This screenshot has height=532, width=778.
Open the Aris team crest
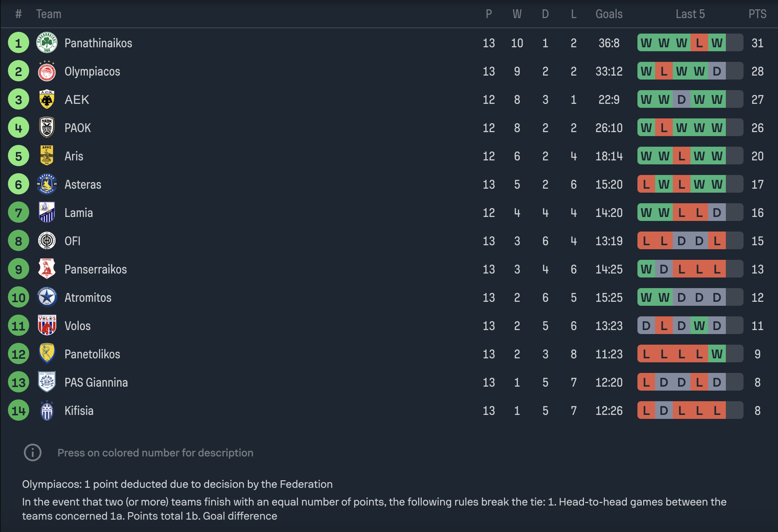tap(46, 156)
